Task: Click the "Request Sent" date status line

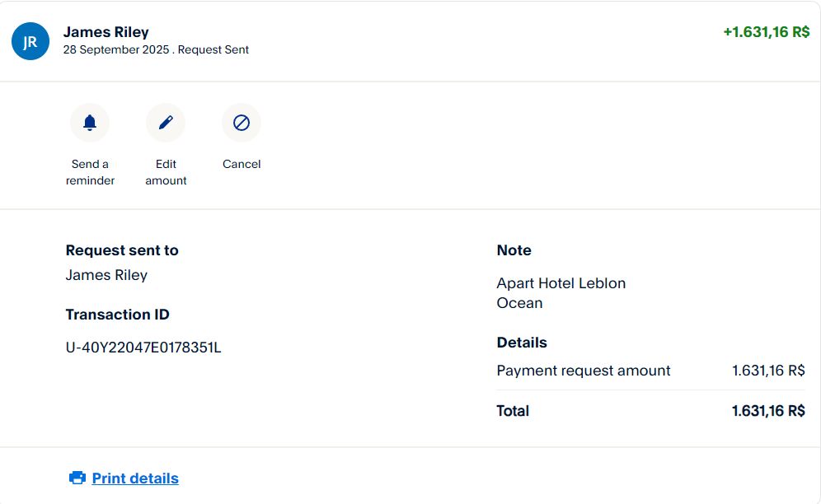Action: click(x=156, y=49)
